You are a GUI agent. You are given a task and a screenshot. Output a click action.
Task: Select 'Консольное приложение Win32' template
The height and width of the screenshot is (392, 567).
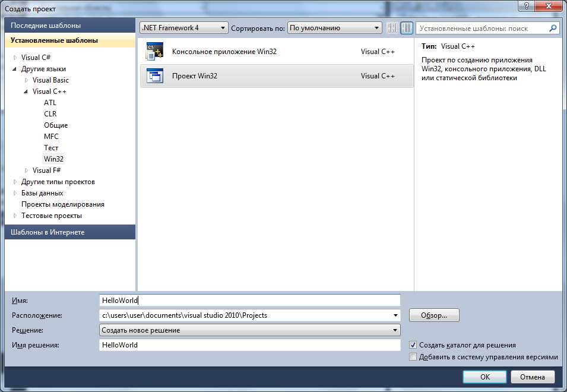click(x=277, y=51)
